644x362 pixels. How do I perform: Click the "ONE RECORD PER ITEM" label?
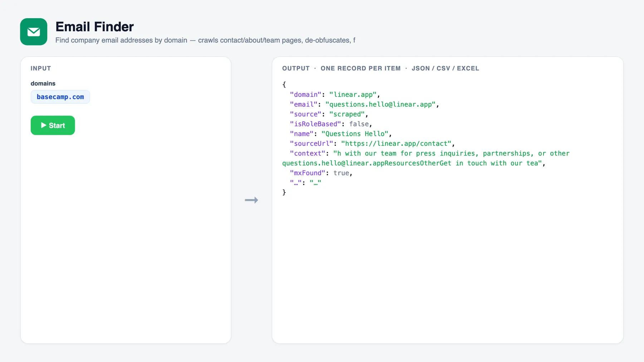(x=361, y=68)
